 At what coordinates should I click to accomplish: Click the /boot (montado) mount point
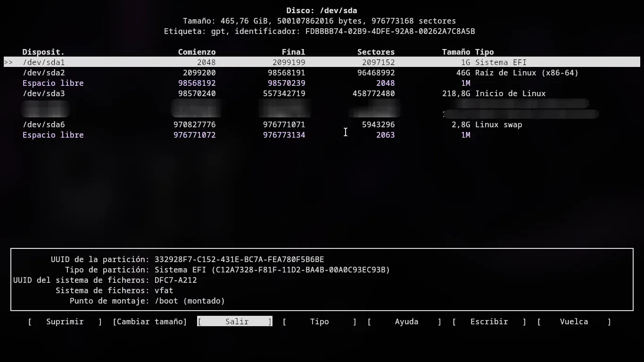point(190,301)
